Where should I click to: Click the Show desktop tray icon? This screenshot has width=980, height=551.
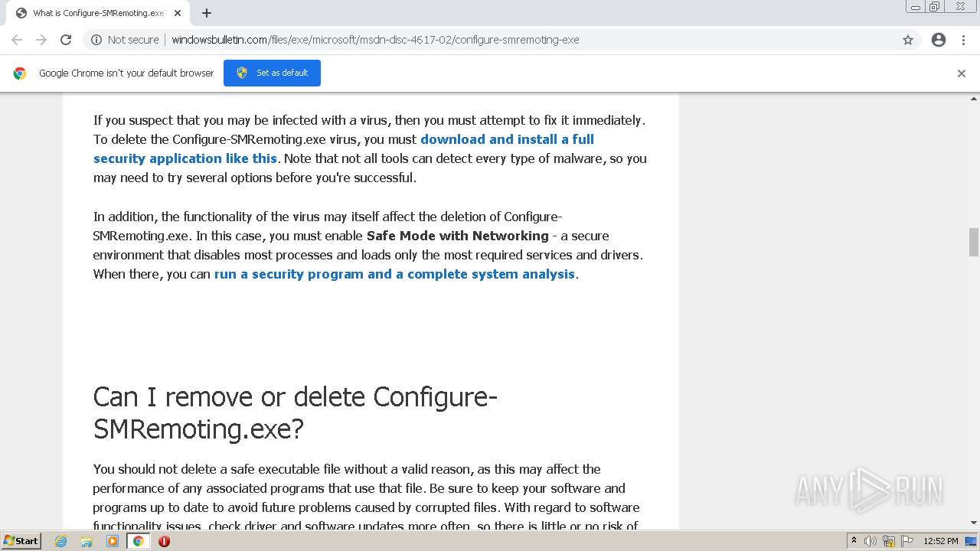[972, 541]
